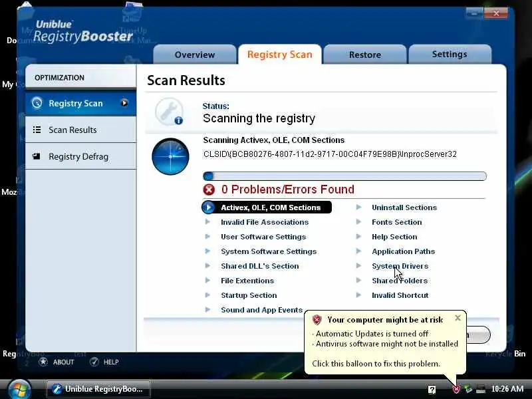Click the blue play icon on Activex row
This screenshot has width=532, height=399.
pyautogui.click(x=208, y=207)
